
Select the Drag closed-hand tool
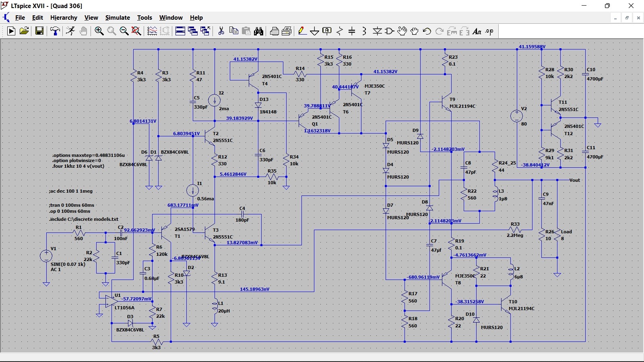[415, 31]
